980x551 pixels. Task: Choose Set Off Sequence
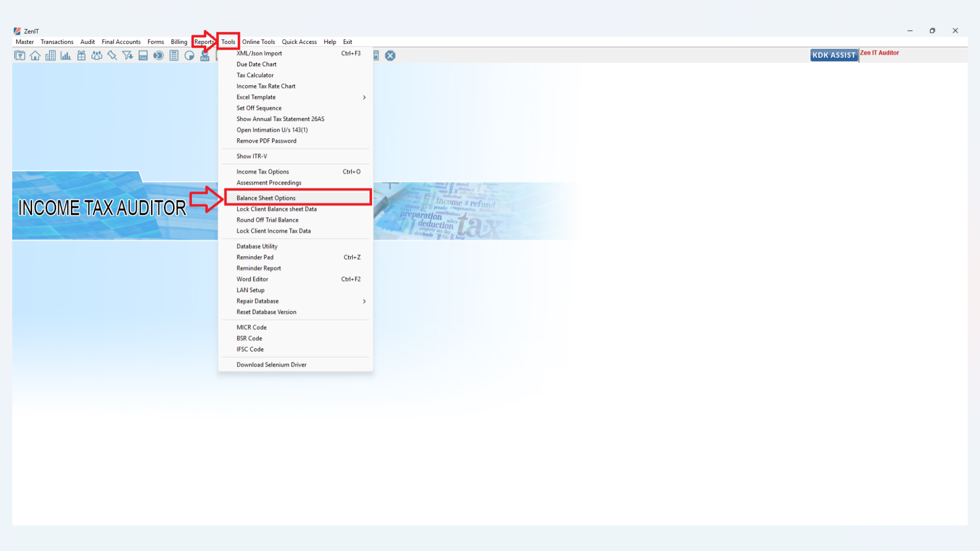click(x=296, y=108)
